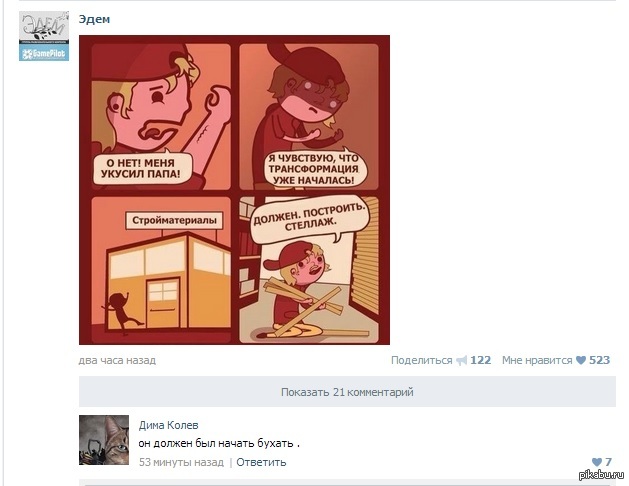Click the GamePilot banner under group avatar
629x486 pixels.
coord(44,53)
